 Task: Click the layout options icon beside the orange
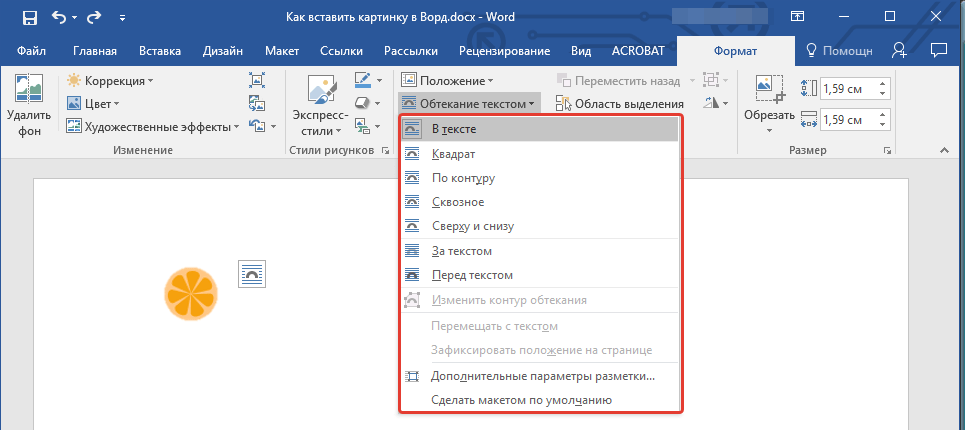point(252,274)
